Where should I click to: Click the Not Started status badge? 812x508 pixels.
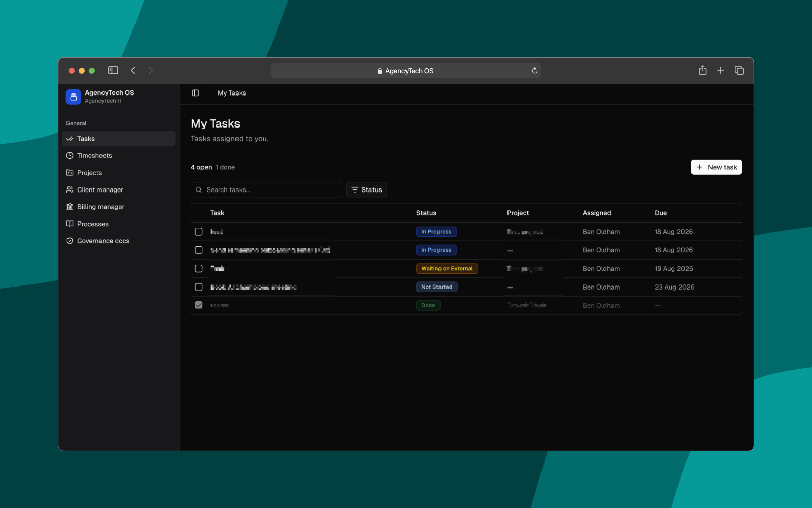(x=436, y=287)
